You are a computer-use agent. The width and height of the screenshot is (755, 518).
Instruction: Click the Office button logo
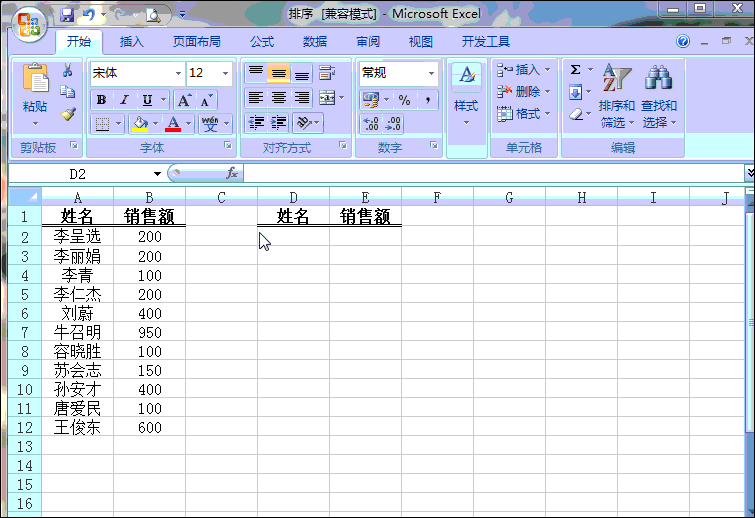(x=28, y=24)
